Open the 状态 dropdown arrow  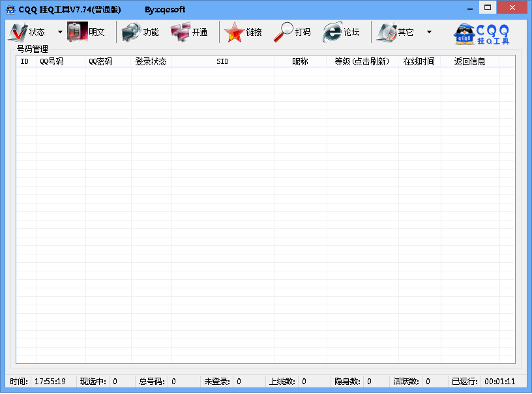click(60, 32)
